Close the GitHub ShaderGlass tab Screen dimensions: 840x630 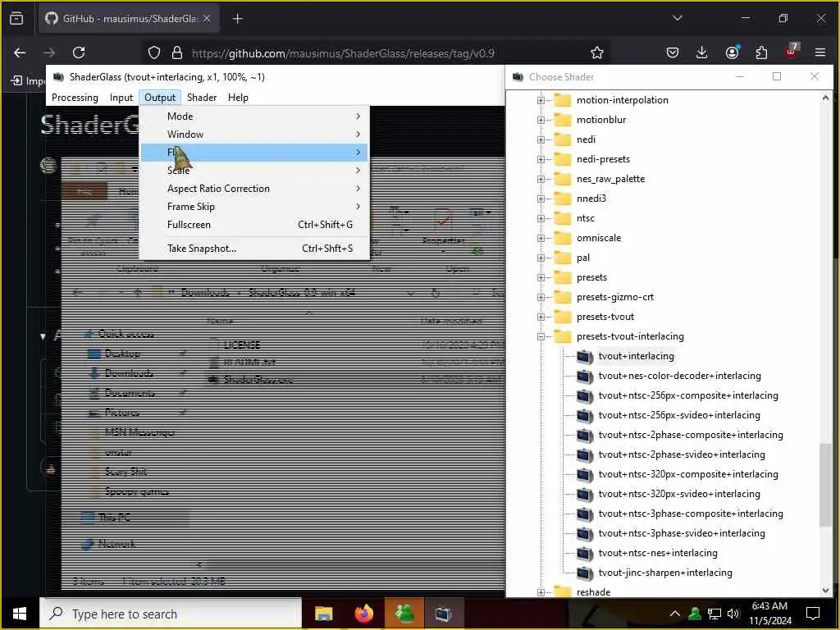[x=207, y=18]
